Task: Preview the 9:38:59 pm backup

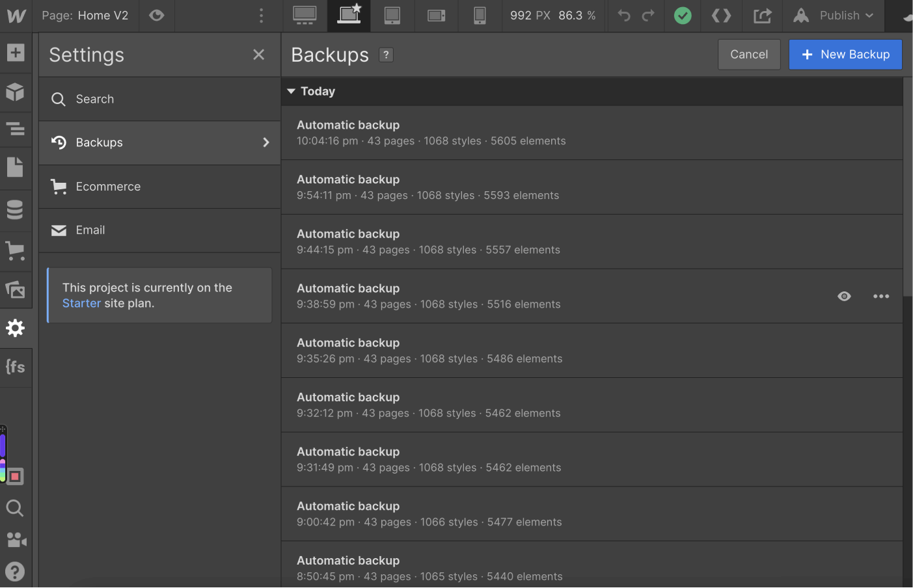Action: pyautogui.click(x=844, y=296)
